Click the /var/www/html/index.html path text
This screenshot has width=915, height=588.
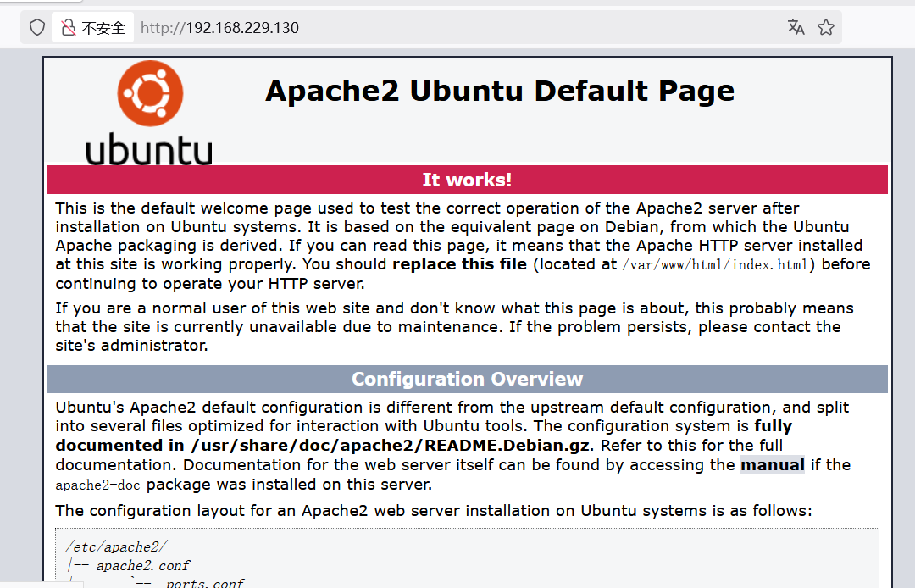[715, 265]
